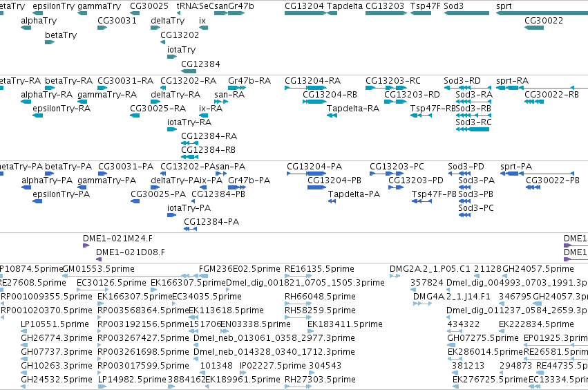The image size is (588, 390).
Task: Click the CG30031 gene label
Action: [117, 21]
